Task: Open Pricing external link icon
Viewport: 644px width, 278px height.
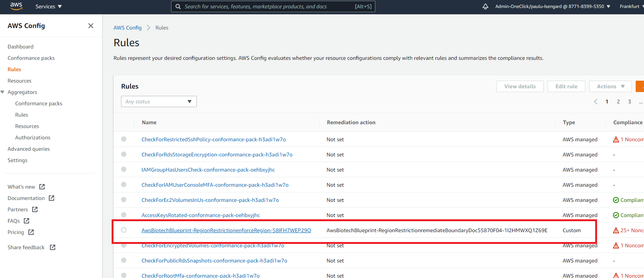Action: [31, 232]
